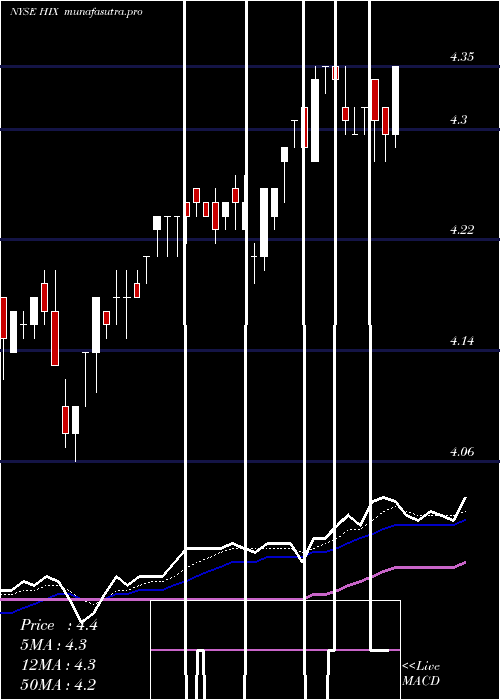
Task: Click the NYSE HIX munafasutra.pro title text
Action: (76, 12)
